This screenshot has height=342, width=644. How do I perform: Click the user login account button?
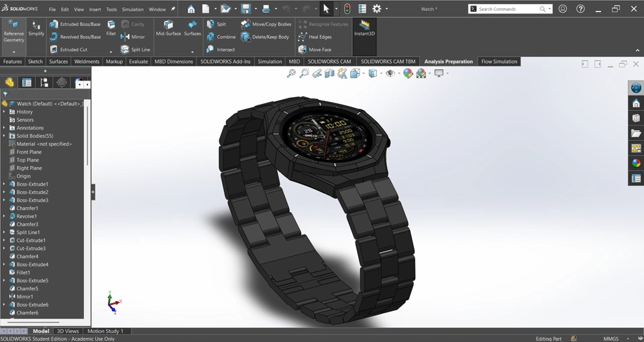tap(563, 9)
